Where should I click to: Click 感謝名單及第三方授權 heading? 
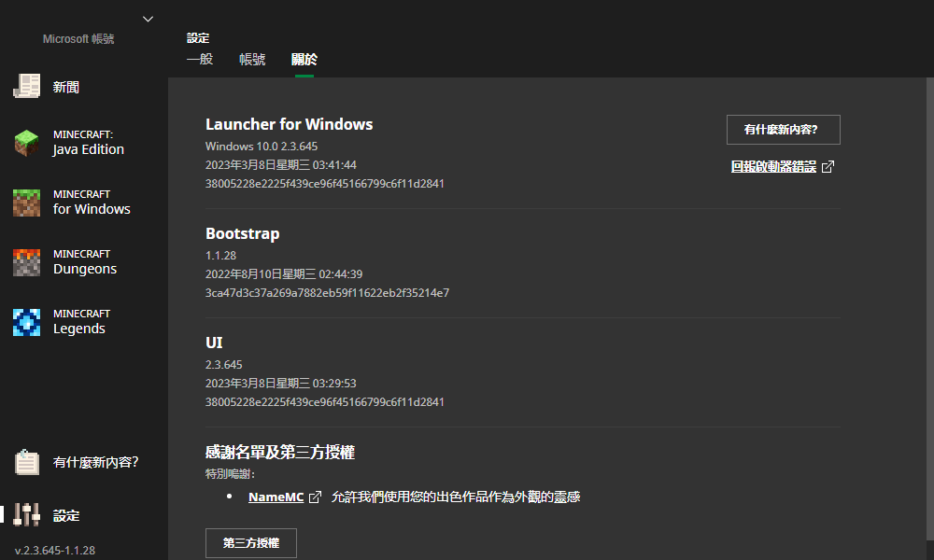(x=280, y=452)
